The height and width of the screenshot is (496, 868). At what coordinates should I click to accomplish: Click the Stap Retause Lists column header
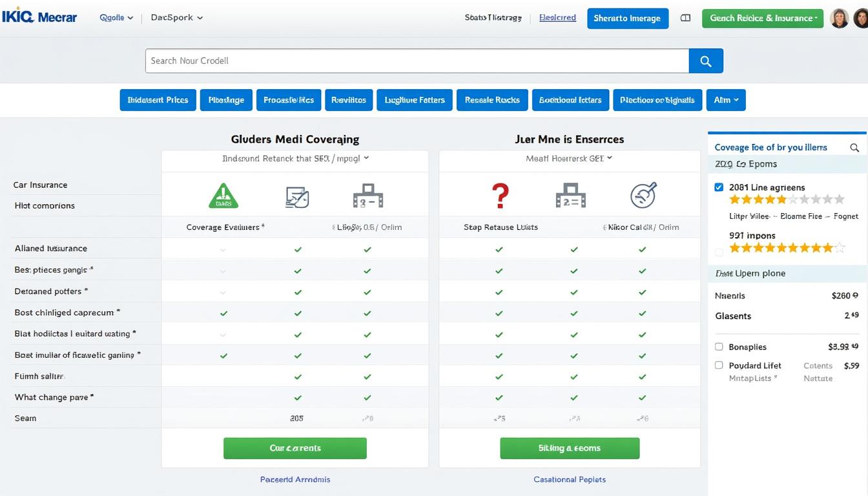tap(501, 227)
